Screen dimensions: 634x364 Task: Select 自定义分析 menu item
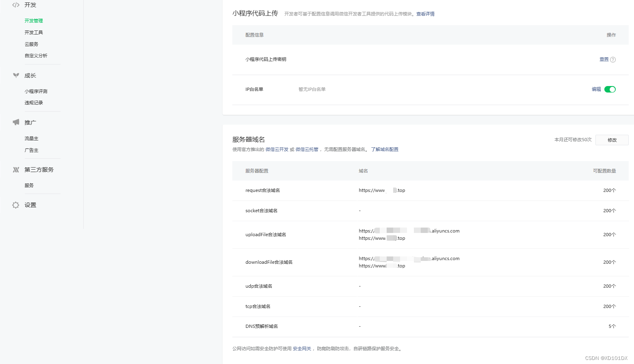[x=36, y=56]
